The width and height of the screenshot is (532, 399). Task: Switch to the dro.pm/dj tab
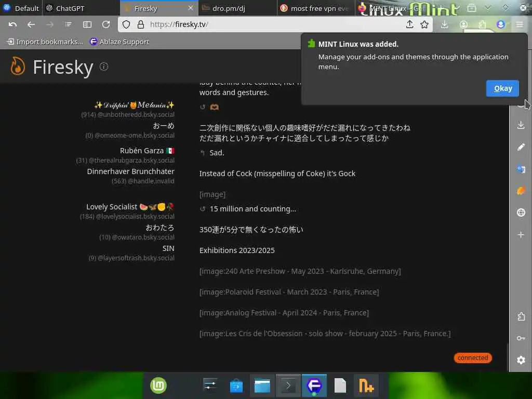pyautogui.click(x=237, y=8)
